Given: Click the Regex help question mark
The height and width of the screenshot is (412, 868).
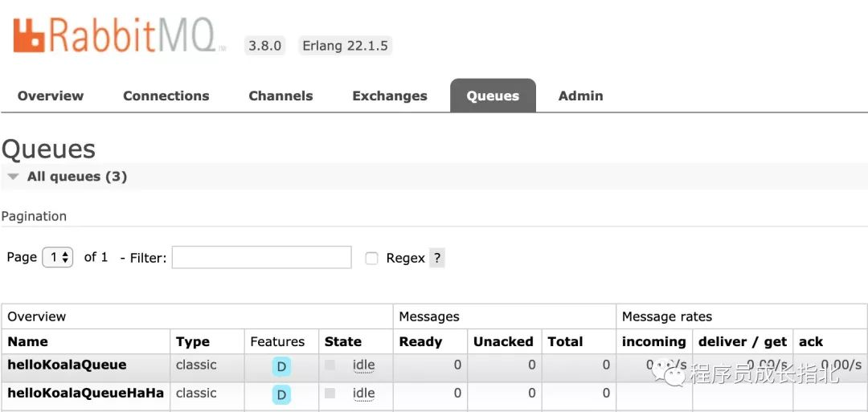Looking at the screenshot, I should point(437,258).
